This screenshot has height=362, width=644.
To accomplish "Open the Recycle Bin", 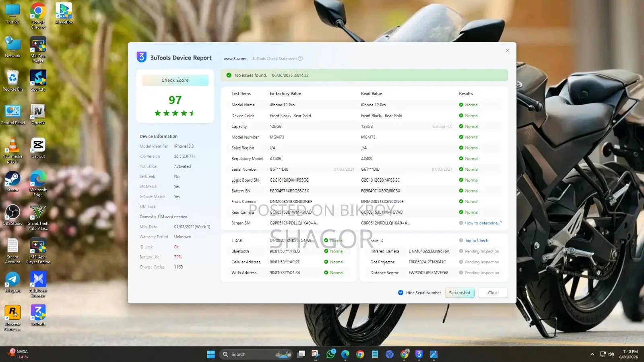I will click(x=12, y=81).
